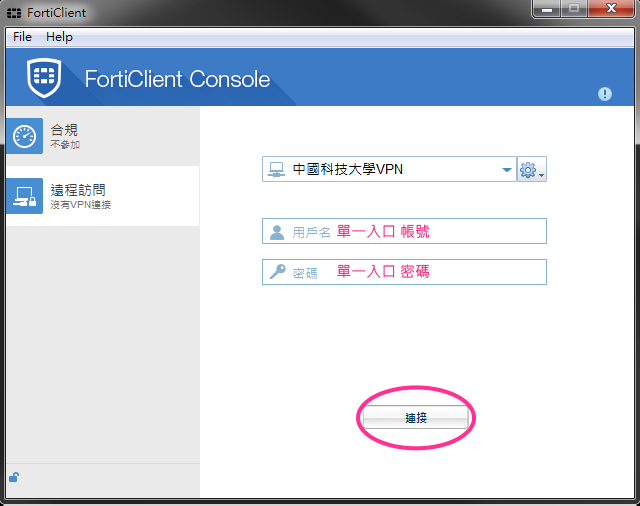Close the FortiClient window
This screenshot has width=640, height=506.
tap(611, 9)
